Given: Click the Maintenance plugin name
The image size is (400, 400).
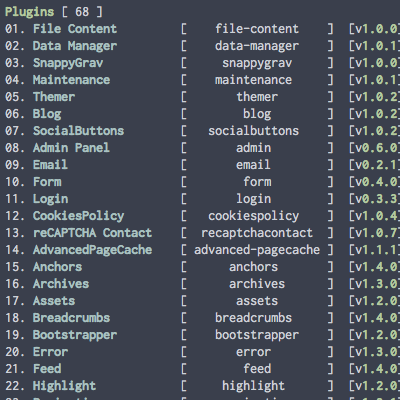Looking at the screenshot, I should pos(71,80).
